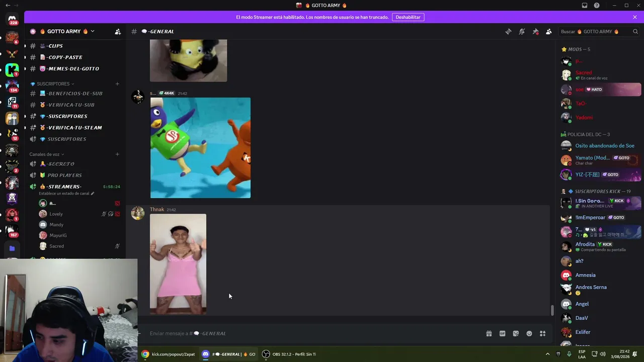Toggle the member list icon
644x362 pixels.
549,31
